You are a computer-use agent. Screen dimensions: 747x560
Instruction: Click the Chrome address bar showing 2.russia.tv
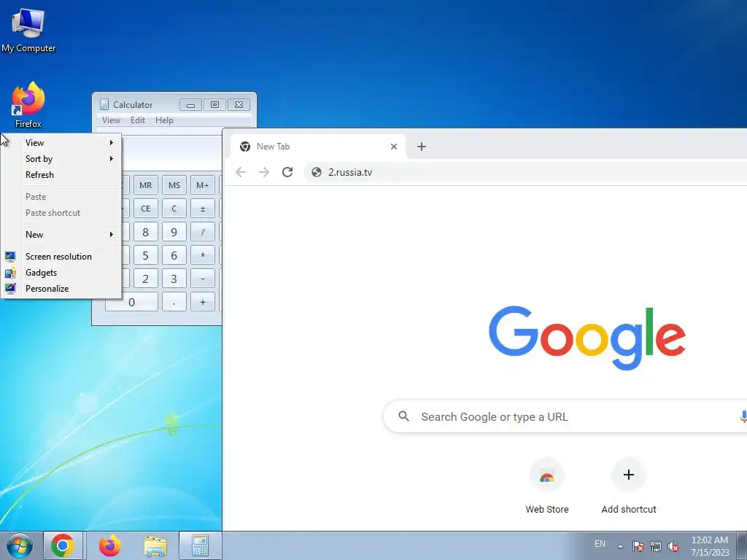[525, 172]
